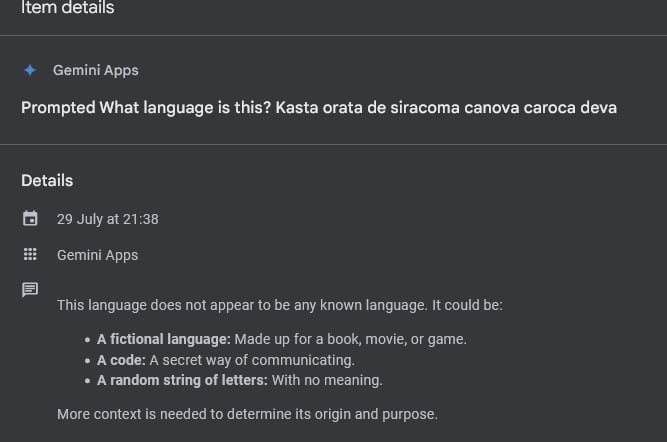Screen dimensions: 667x442
Task: Click the Details section heading
Action: point(47,181)
